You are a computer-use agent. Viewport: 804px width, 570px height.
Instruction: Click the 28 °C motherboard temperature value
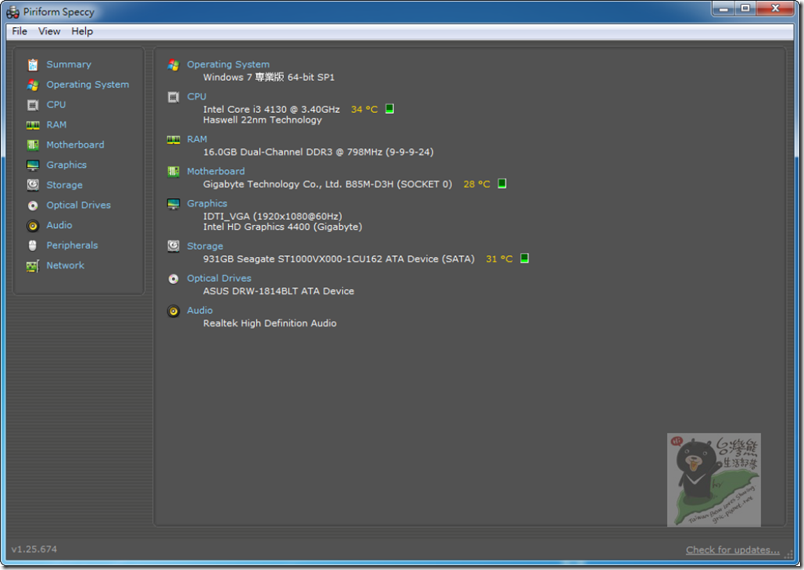(477, 184)
